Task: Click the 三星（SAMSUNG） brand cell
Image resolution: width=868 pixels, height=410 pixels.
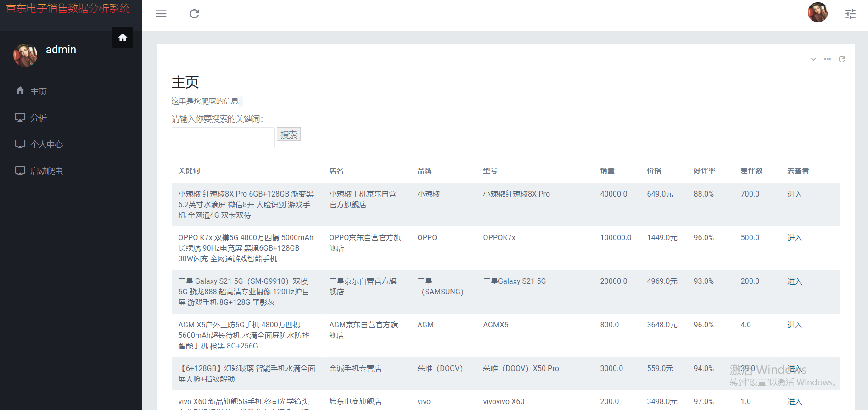Action: [x=441, y=286]
